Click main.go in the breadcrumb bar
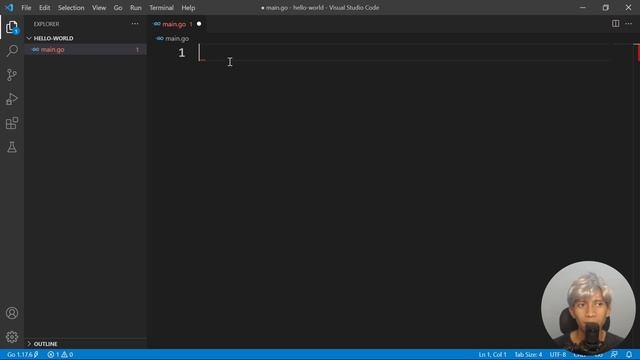Viewport: 640px width, 360px height. click(x=177, y=38)
